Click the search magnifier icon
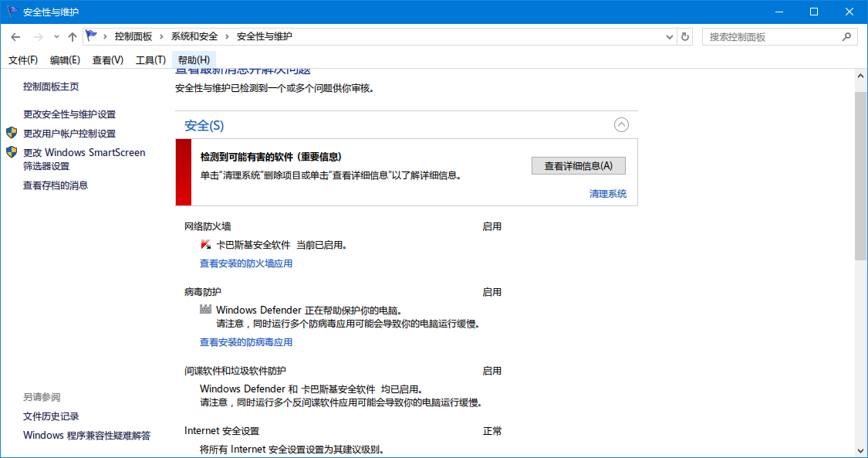The height and width of the screenshot is (458, 868). pyautogui.click(x=846, y=36)
